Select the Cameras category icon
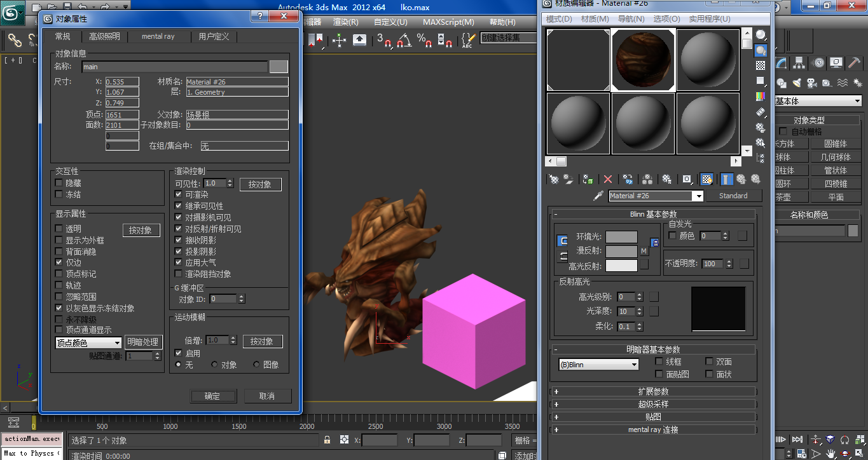The image size is (868, 460). (811, 83)
